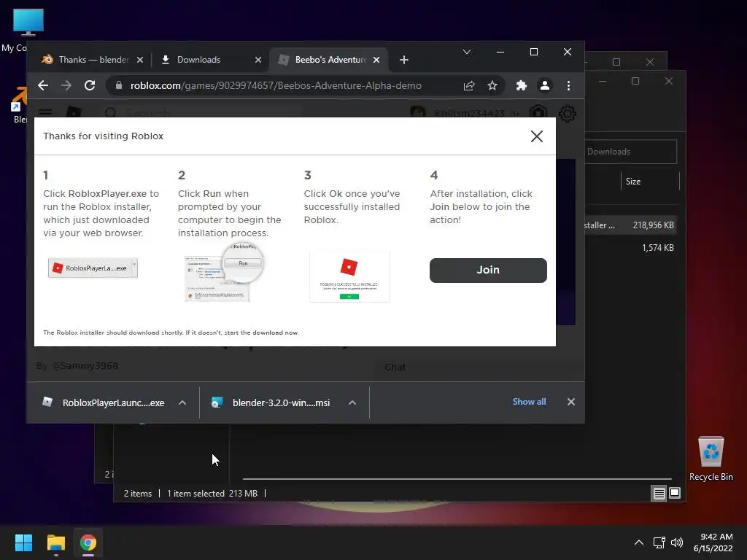This screenshot has height=560, width=747.
Task: Reload the Roblox page
Action: click(x=90, y=86)
